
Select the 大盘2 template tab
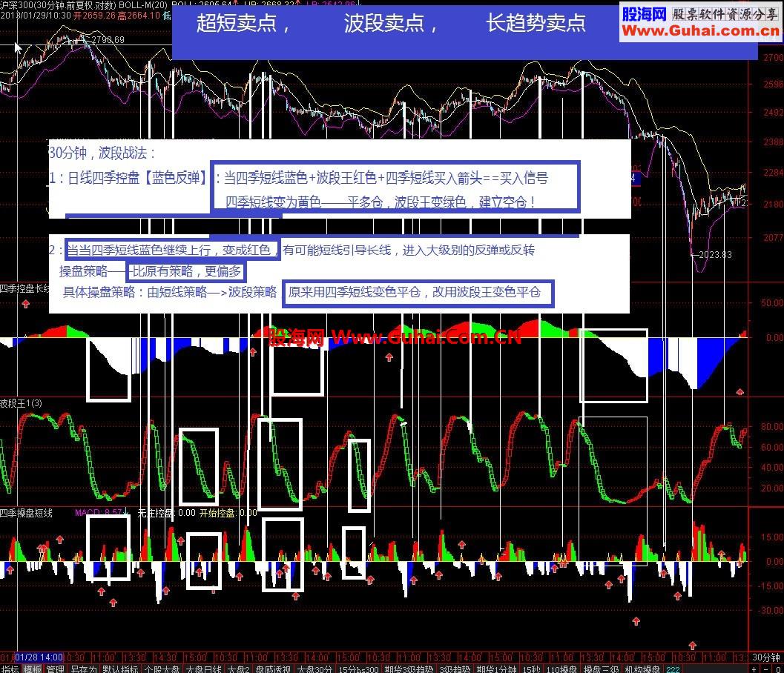(239, 669)
